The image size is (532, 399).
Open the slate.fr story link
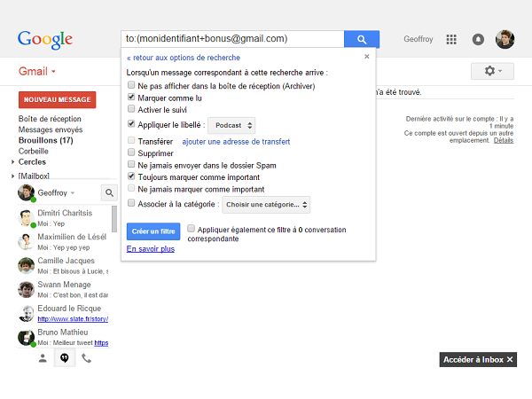pyautogui.click(x=73, y=319)
